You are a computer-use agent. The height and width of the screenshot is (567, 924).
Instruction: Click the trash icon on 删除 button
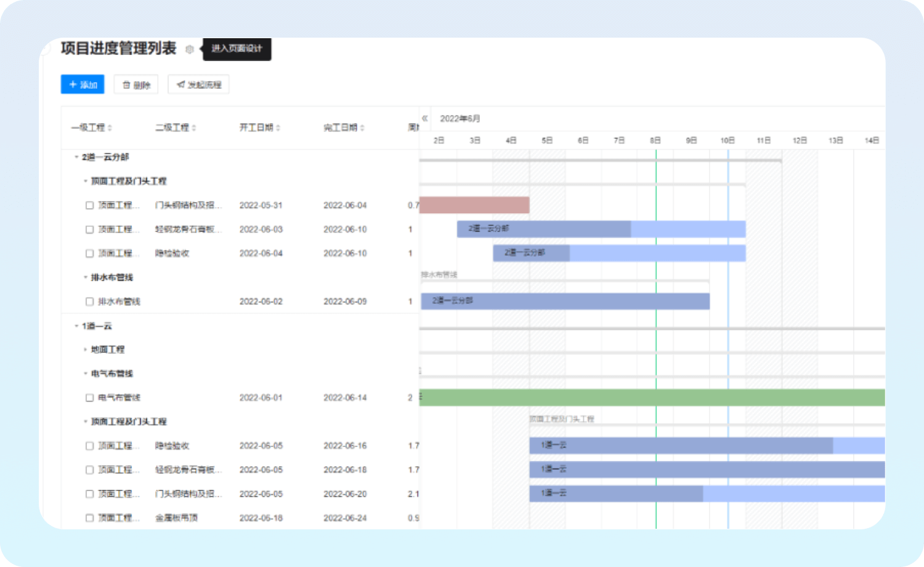[x=126, y=85]
